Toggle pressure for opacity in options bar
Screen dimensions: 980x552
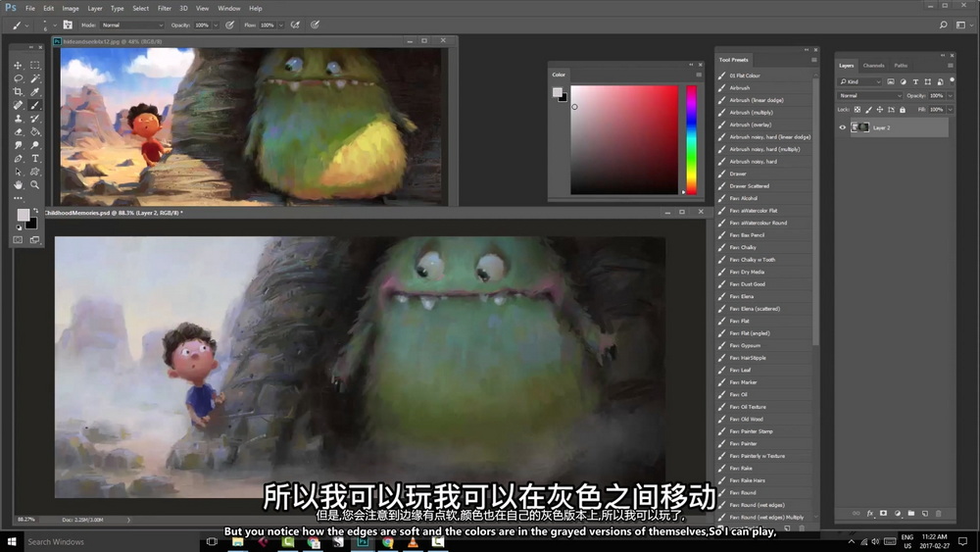pos(230,25)
